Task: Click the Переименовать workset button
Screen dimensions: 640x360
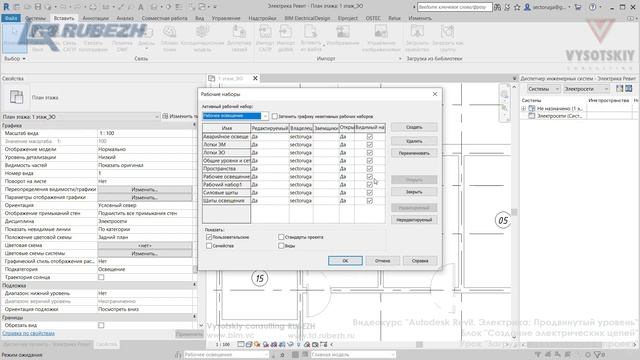Action: [x=414, y=153]
